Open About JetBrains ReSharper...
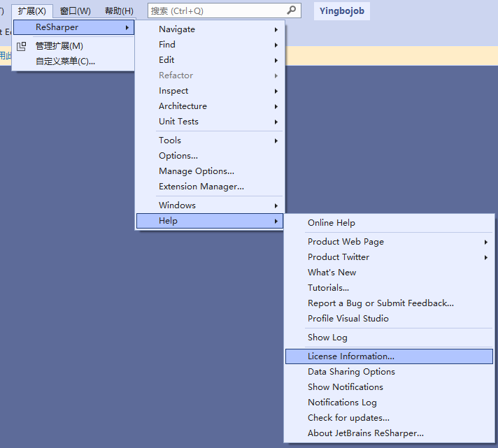This screenshot has height=448, width=498. pyautogui.click(x=389, y=433)
